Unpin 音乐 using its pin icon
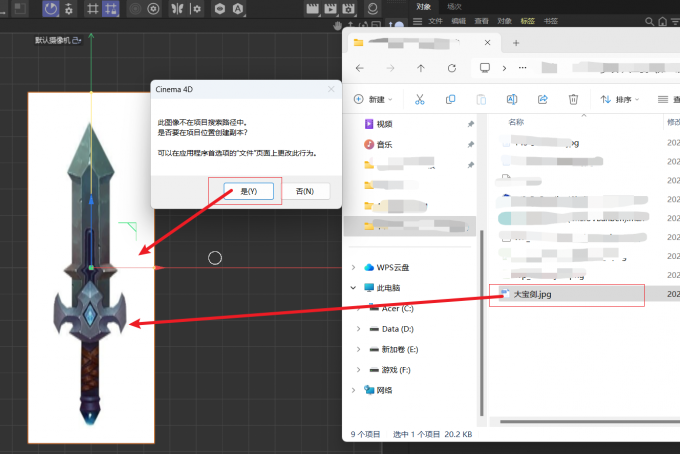Screen dimensions: 680x454 471,144
